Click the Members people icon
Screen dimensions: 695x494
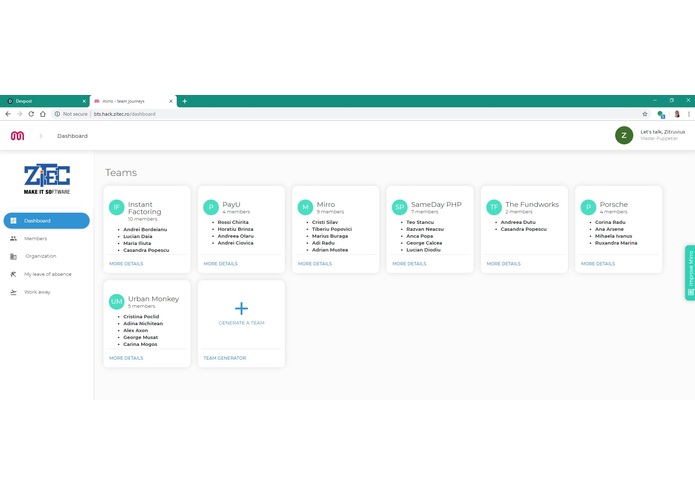click(13, 238)
